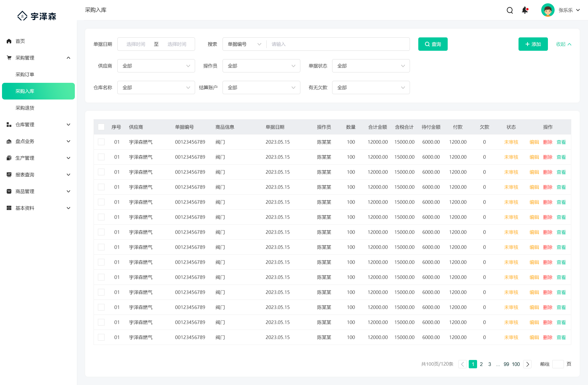The width and height of the screenshot is (588, 385).
Task: Click 未审核 status in the first row
Action: 511,142
